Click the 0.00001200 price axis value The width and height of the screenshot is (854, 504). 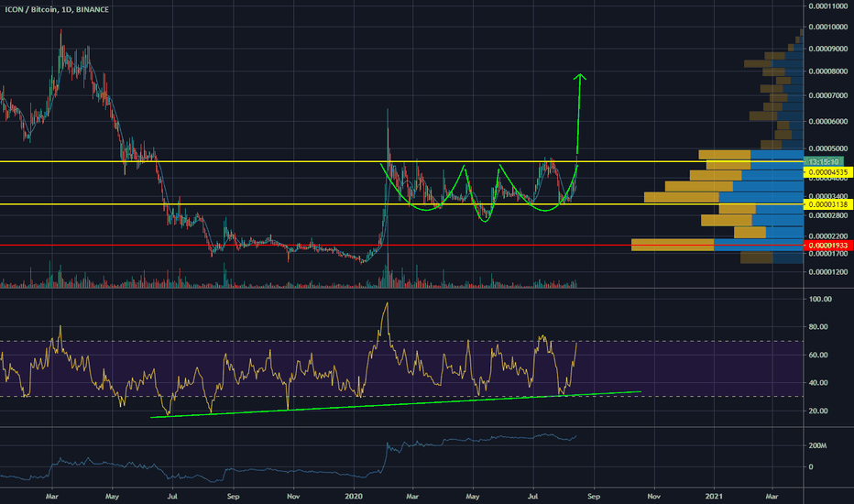pos(827,271)
